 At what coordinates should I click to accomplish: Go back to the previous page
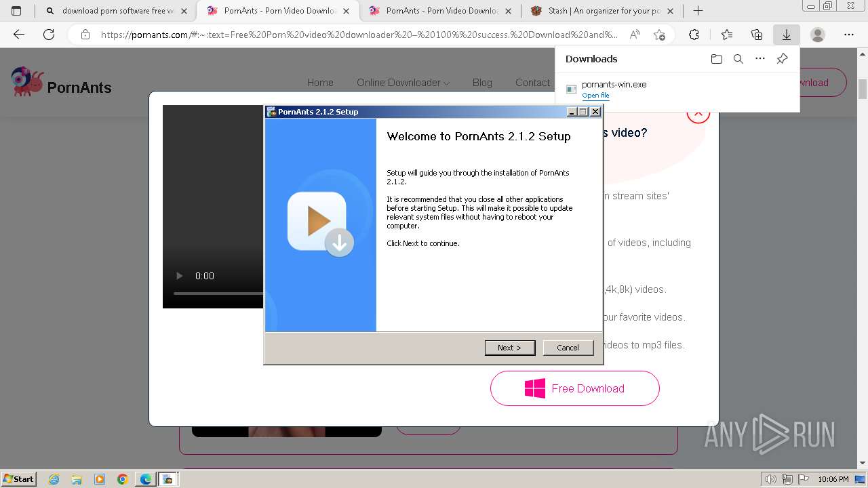coord(19,35)
